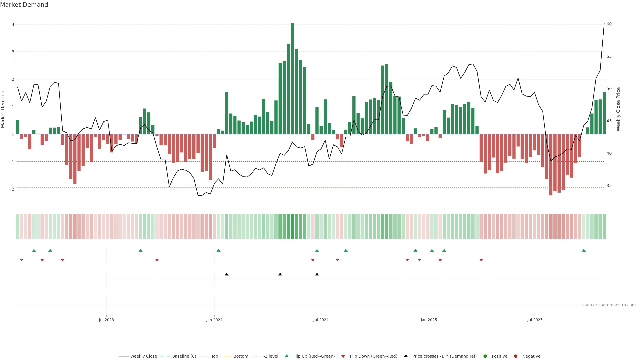Click the rightmost red Flip Down triangle marker

click(x=481, y=260)
